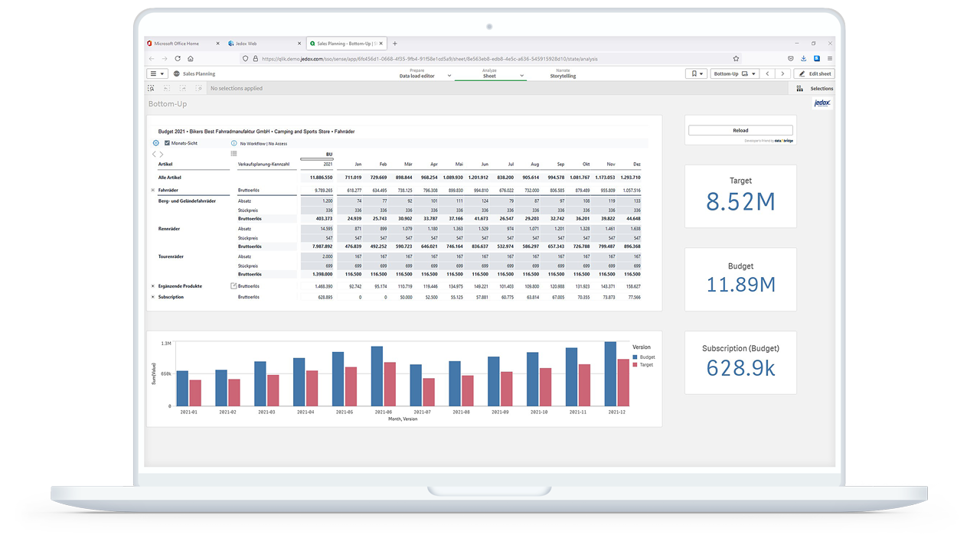This screenshot has width=980, height=551.
Task: Collapse the Fahrräder row group
Action: click(x=152, y=191)
